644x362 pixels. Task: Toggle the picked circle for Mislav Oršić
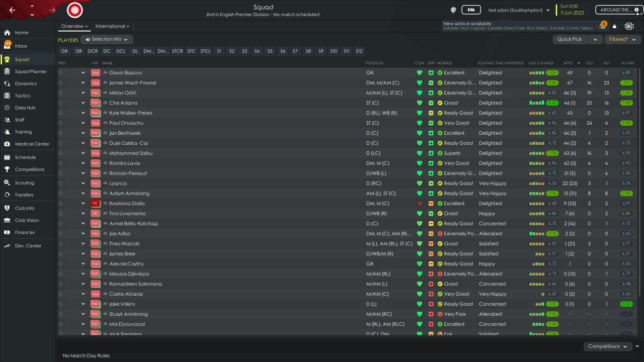(61, 93)
